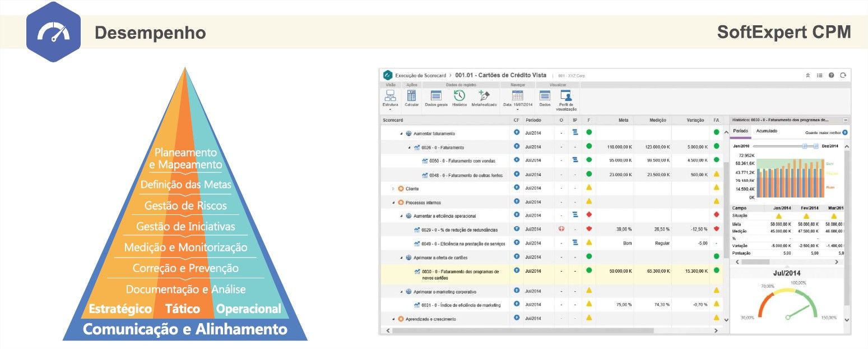868x349 pixels.
Task: Refresh the scorecard with the reload icon
Action: 842,75
